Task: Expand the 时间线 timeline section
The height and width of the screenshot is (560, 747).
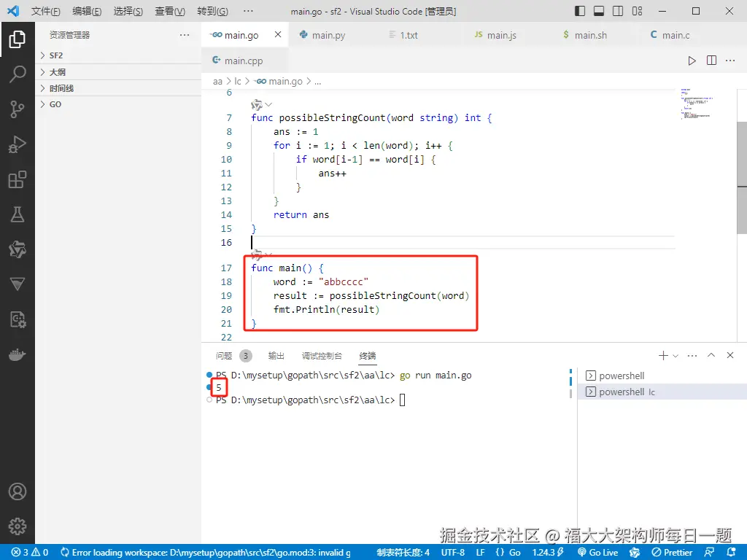Action: coord(118,88)
